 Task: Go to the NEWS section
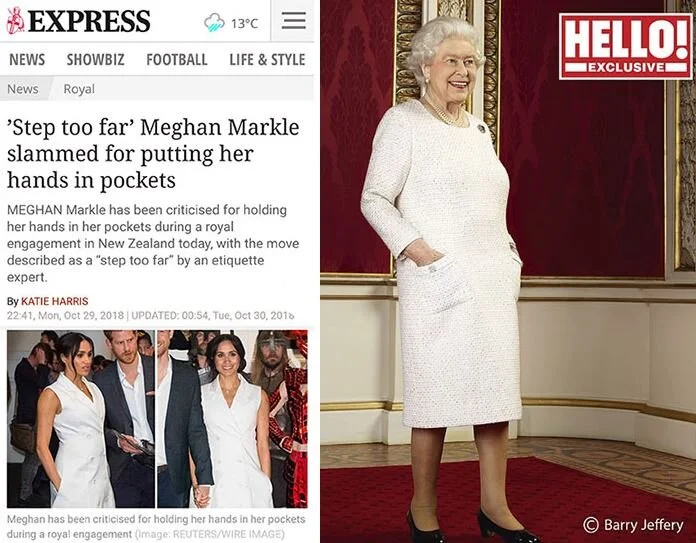pyautogui.click(x=27, y=59)
